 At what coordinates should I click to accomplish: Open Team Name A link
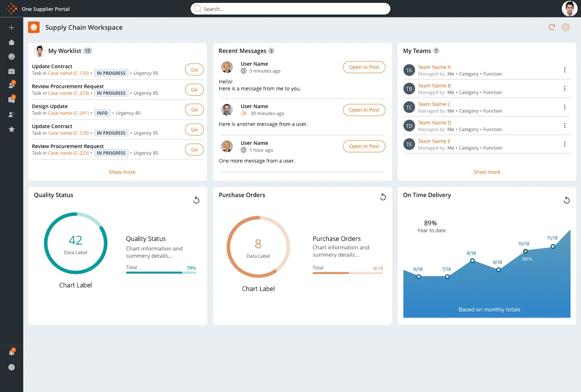[434, 67]
